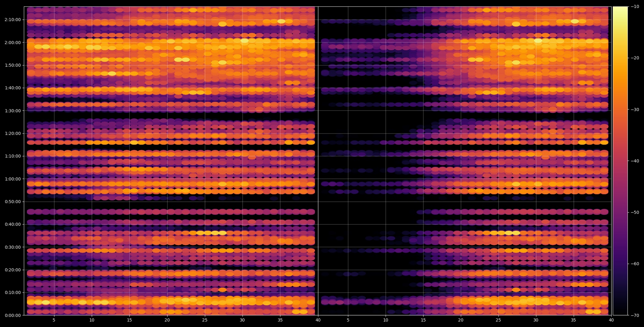Click x-axis label 5 of the left heatmap

click(x=54, y=320)
